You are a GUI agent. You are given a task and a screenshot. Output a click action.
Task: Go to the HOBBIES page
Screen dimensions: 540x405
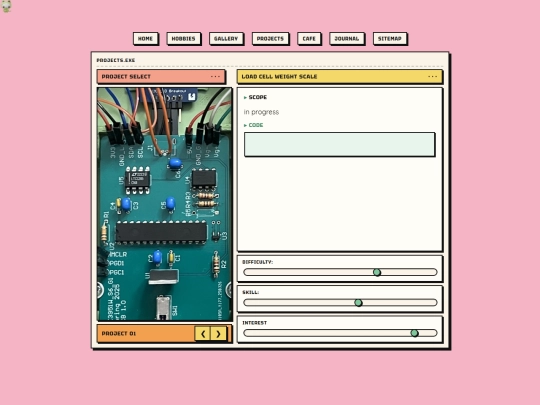click(x=184, y=39)
